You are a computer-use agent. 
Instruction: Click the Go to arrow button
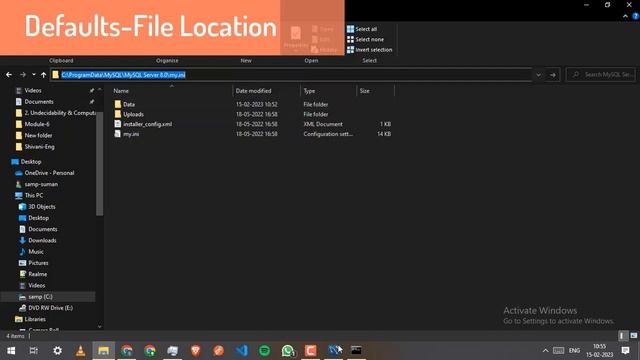pyautogui.click(x=553, y=75)
